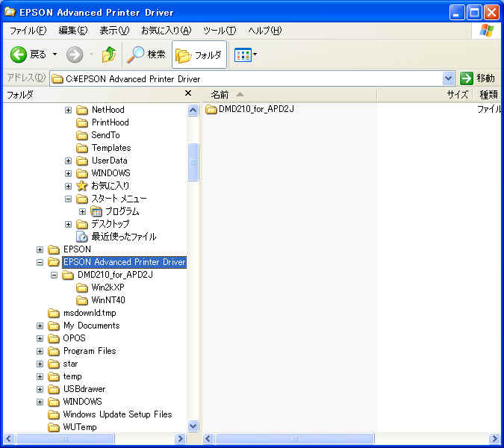Image resolution: width=504 pixels, height=448 pixels.
Task: Expand the お気に入り tree node
Action: pyautogui.click(x=68, y=186)
